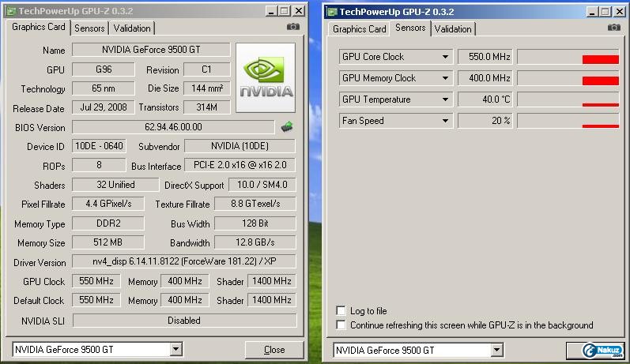Click the Technology field showing 65 nm
Image resolution: width=630 pixels, height=364 pixels.
click(x=104, y=88)
